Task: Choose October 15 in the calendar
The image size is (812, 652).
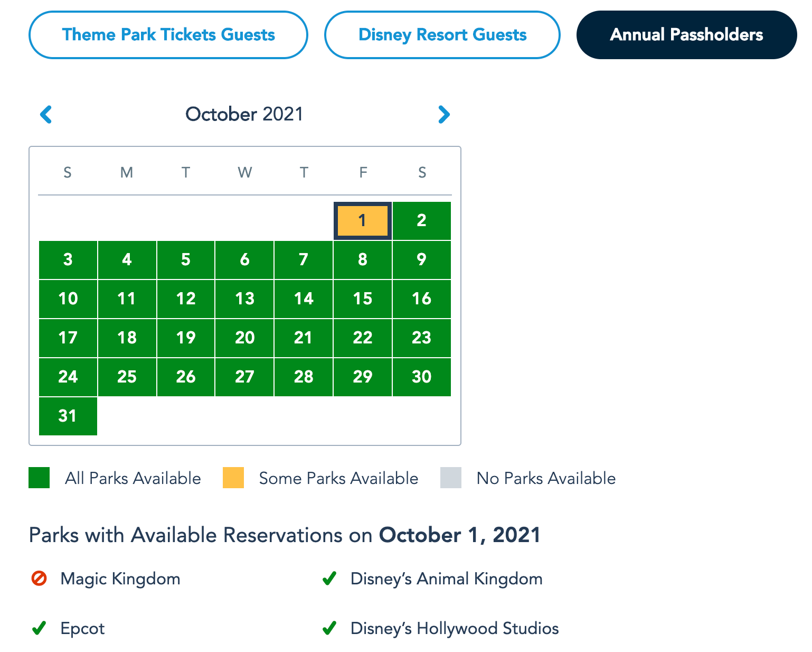Action: click(362, 299)
